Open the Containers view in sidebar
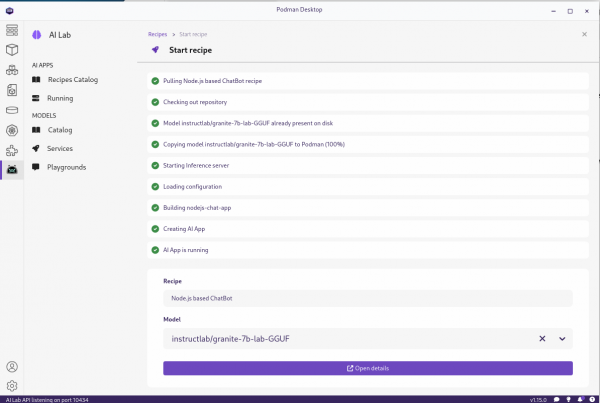 click(x=12, y=49)
